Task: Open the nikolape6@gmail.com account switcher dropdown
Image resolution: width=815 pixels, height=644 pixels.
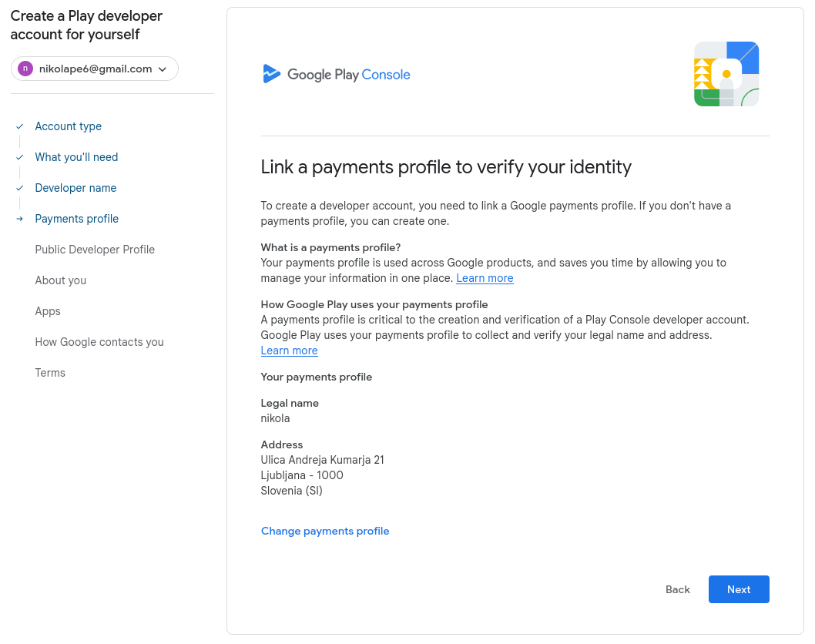Action: (94, 69)
